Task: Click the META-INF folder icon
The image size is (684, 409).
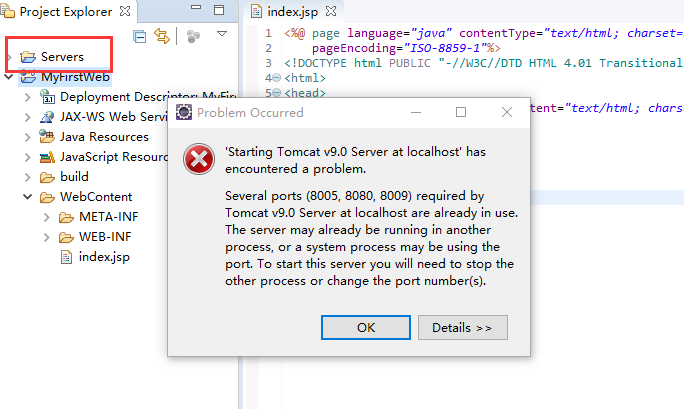Action: coord(66,217)
